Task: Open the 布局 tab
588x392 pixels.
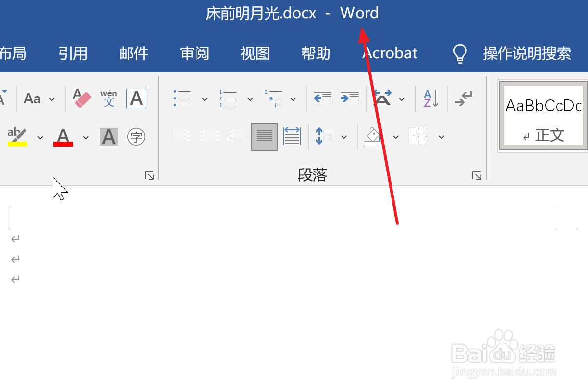Action: coord(13,53)
